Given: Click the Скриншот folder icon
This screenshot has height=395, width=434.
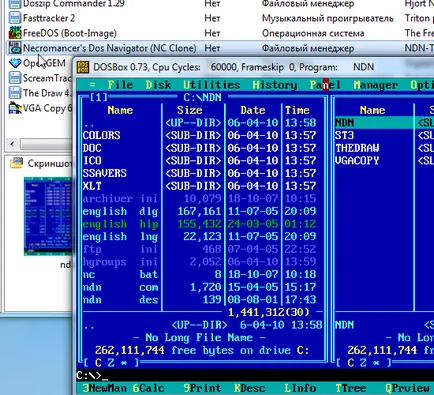Looking at the screenshot, I should pos(16,163).
